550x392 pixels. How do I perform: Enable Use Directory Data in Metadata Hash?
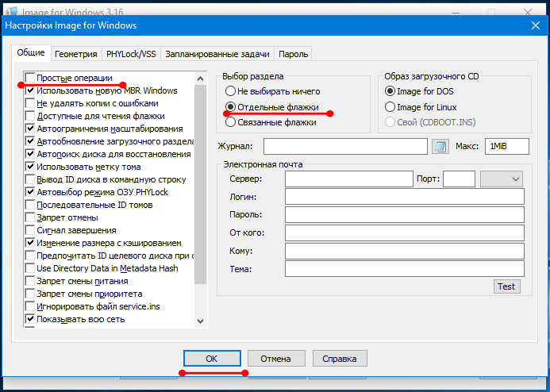click(30, 268)
